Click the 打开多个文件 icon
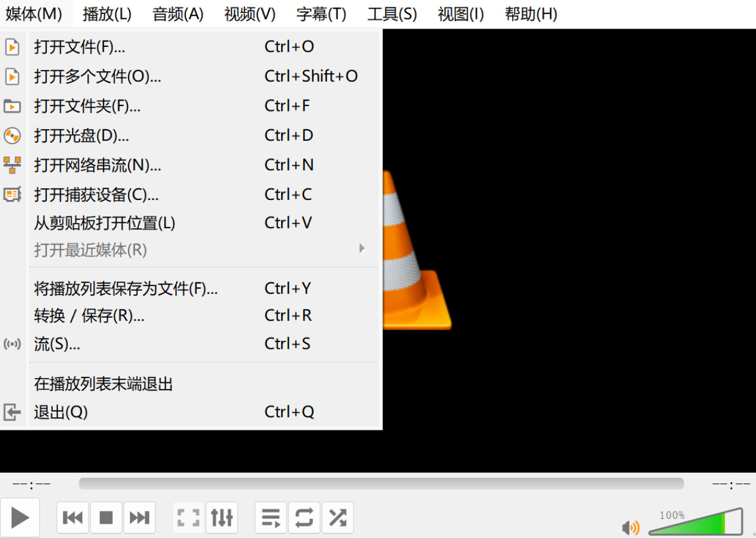Image resolution: width=756 pixels, height=539 pixels. pyautogui.click(x=12, y=77)
